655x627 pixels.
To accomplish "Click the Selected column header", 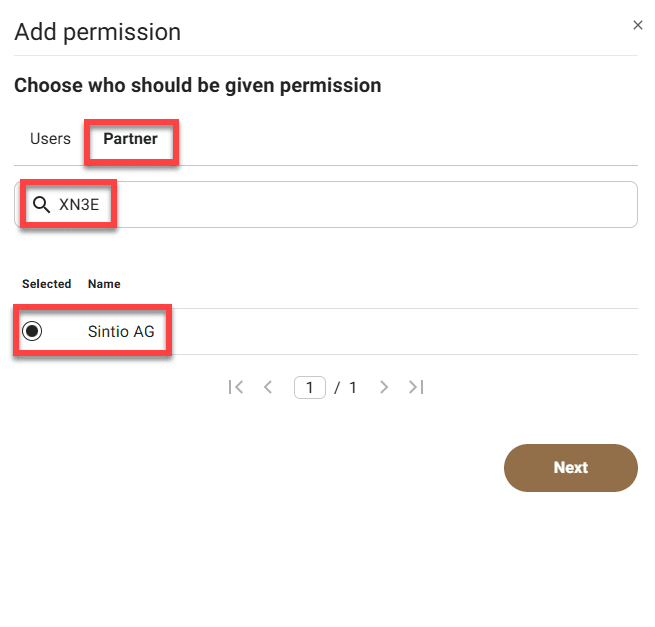I will pyautogui.click(x=46, y=284).
